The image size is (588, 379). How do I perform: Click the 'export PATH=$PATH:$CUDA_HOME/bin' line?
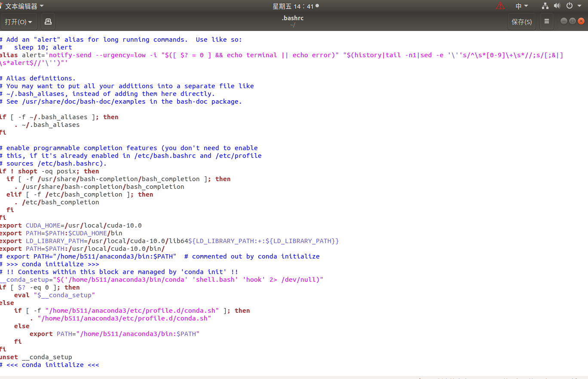tap(61, 233)
